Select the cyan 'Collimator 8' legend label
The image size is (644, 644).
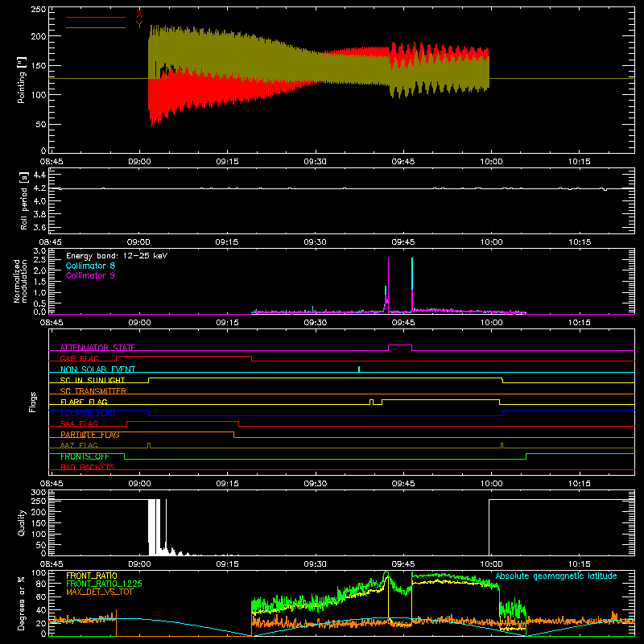click(90, 266)
